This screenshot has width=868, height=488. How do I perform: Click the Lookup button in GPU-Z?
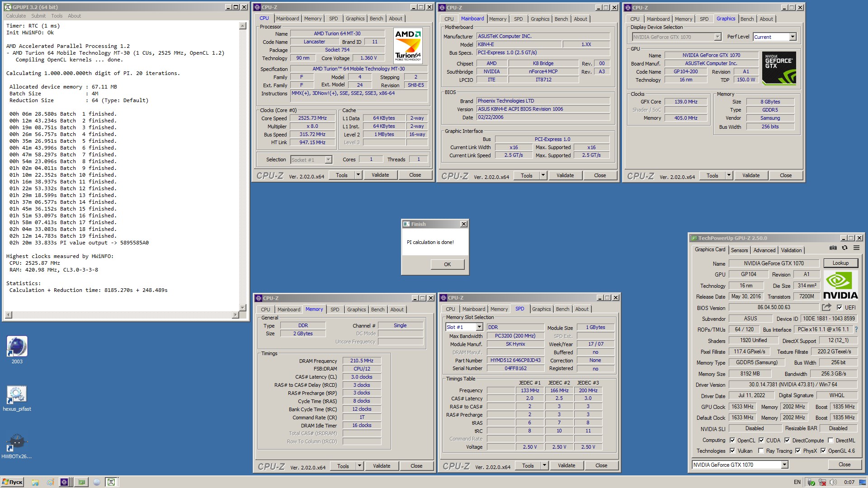pos(840,263)
